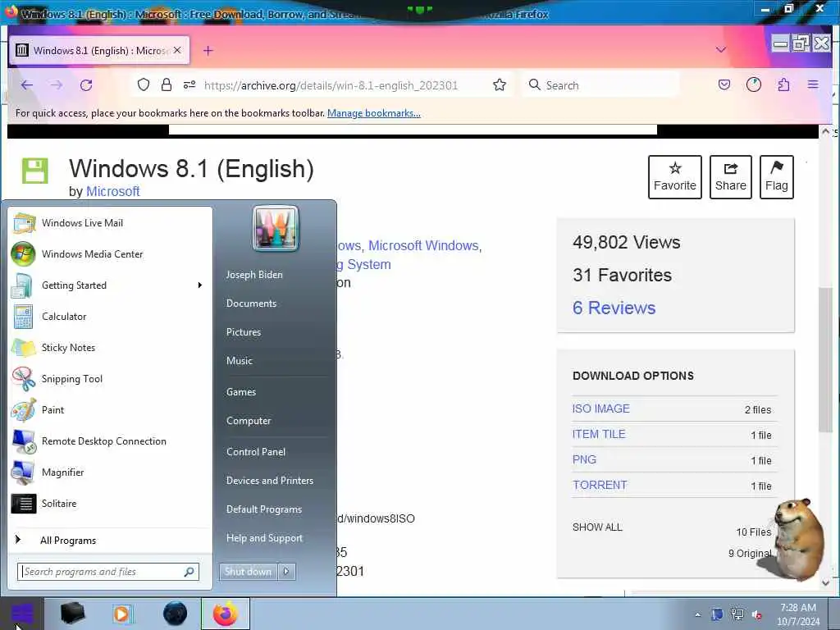Expand the list all tabs chevron
This screenshot has height=630, width=840.
point(721,50)
